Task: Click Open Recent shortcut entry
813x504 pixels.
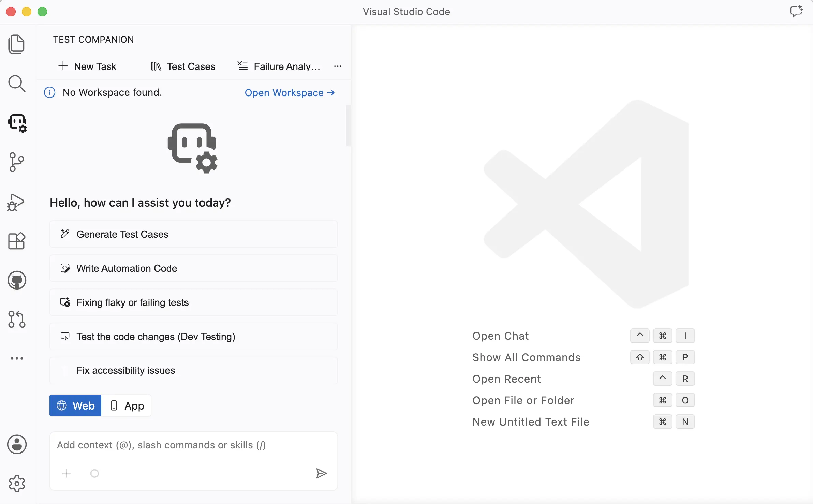Action: [507, 379]
